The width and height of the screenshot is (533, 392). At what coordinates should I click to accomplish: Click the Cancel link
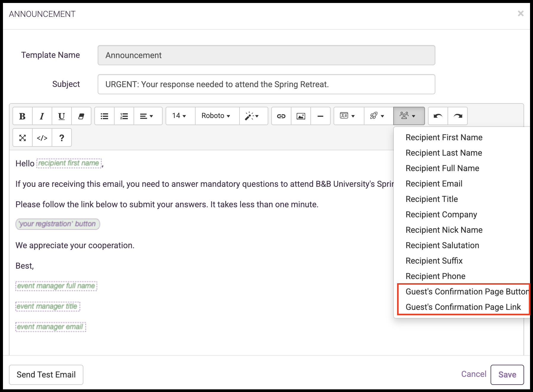coord(474,374)
